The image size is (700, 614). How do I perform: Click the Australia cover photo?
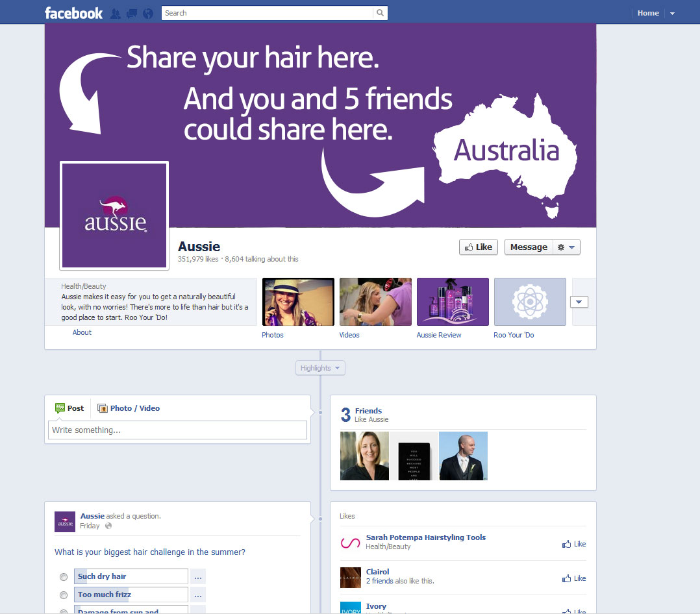(320, 125)
